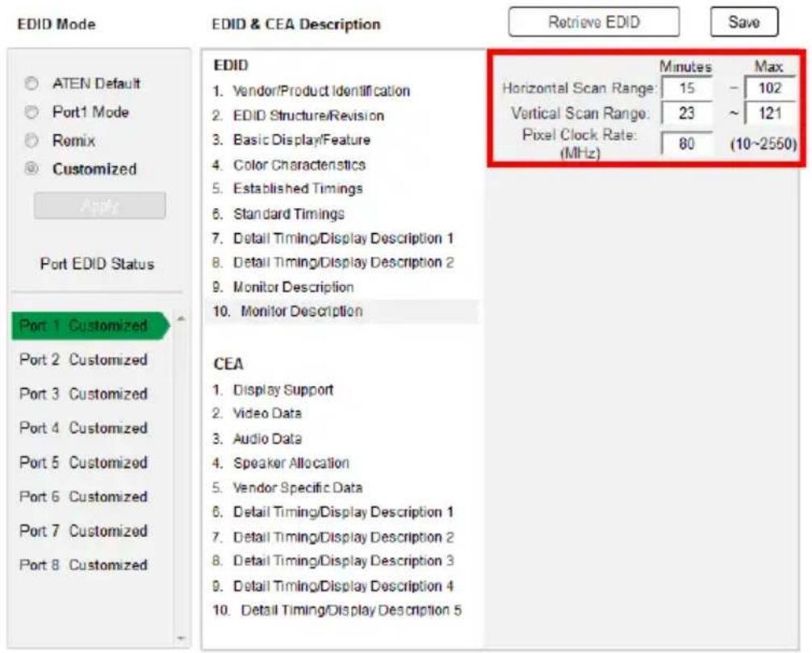Click the Port EDID Status heading
812x653 pixels.
(98, 264)
